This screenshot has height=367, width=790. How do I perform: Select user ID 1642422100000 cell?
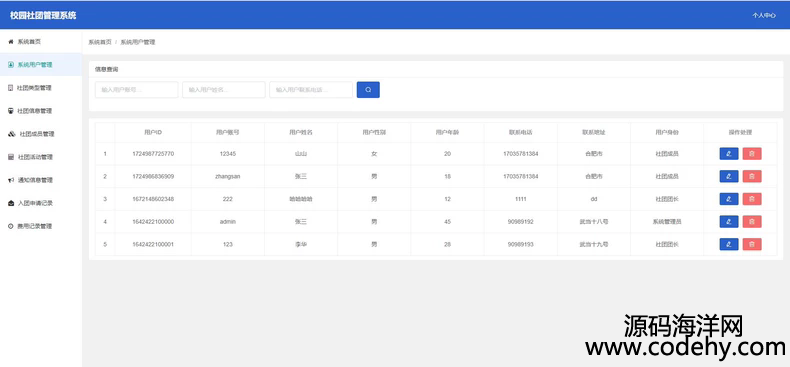coord(153,222)
